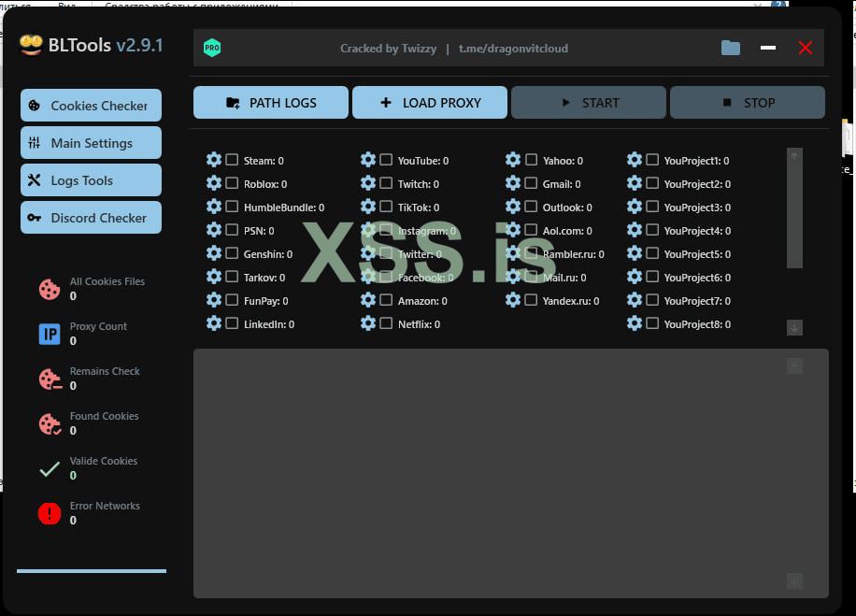Open settings gear for Tarkov

pos(214,277)
